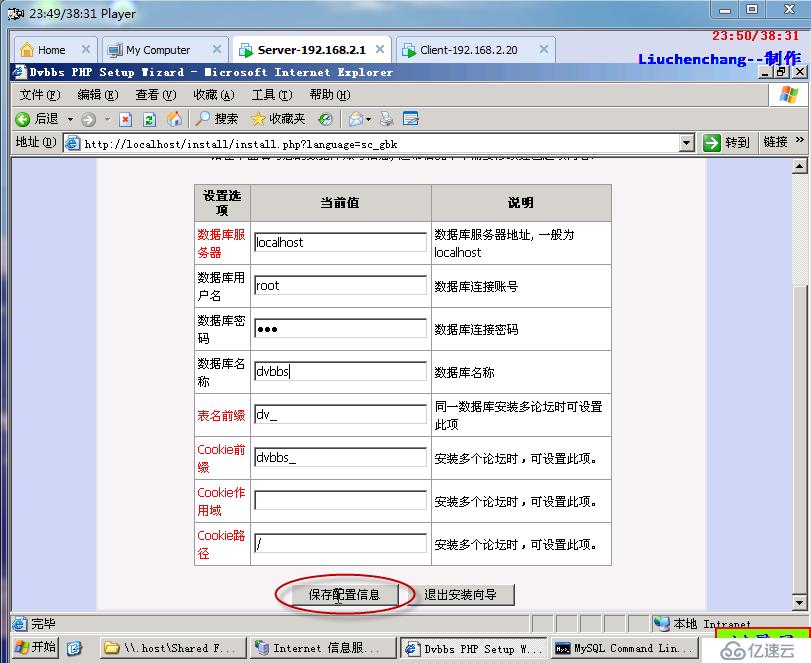Click the Cookie prefix dvbbs_ field
Image resolution: width=811 pixels, height=663 pixels.
(340, 457)
